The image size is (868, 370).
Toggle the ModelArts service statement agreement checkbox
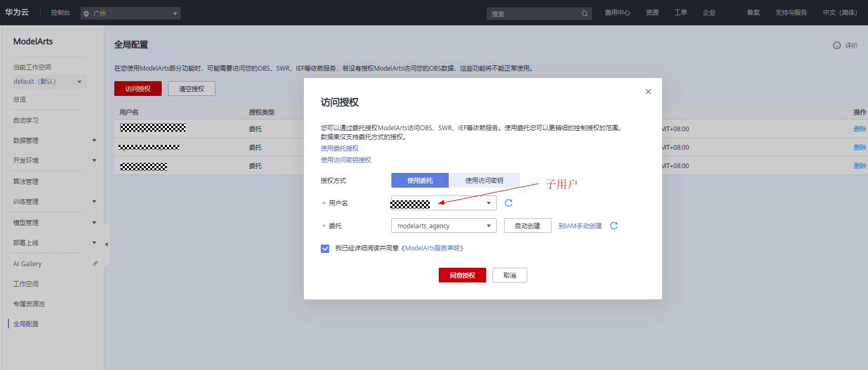325,248
